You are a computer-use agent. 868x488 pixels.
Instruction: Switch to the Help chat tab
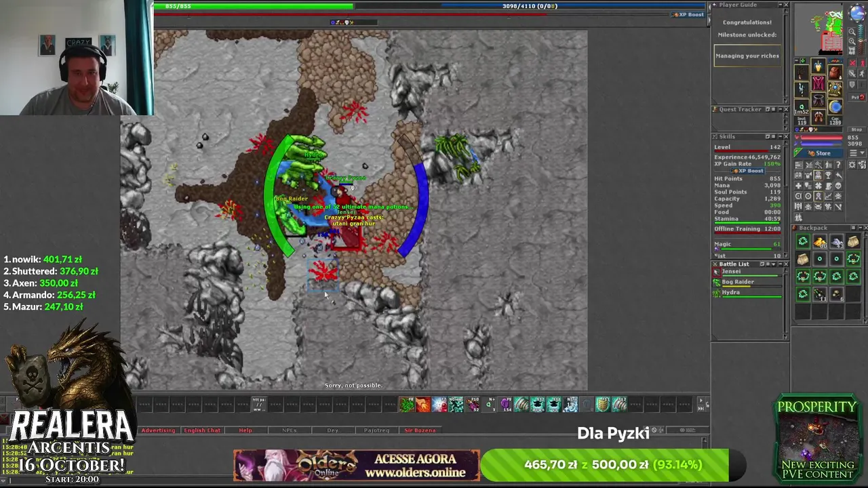(x=245, y=430)
